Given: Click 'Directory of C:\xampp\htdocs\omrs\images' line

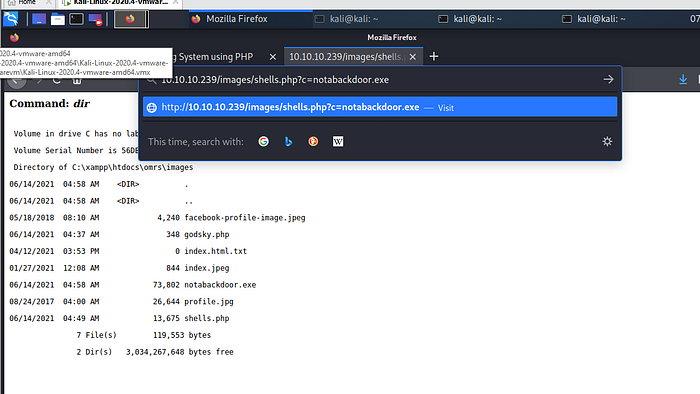Looking at the screenshot, I should click(103, 167).
